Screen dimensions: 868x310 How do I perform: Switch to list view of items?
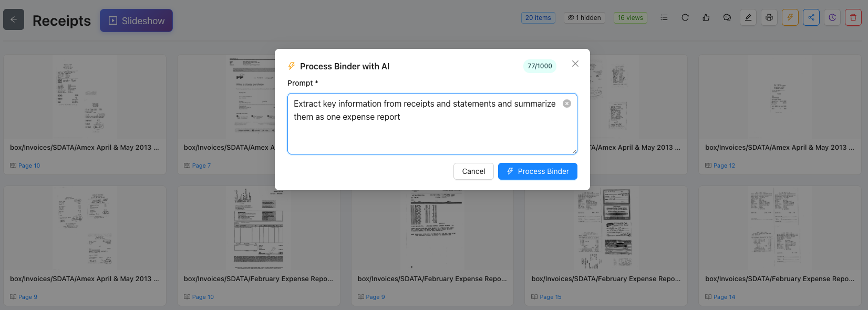coord(664,17)
